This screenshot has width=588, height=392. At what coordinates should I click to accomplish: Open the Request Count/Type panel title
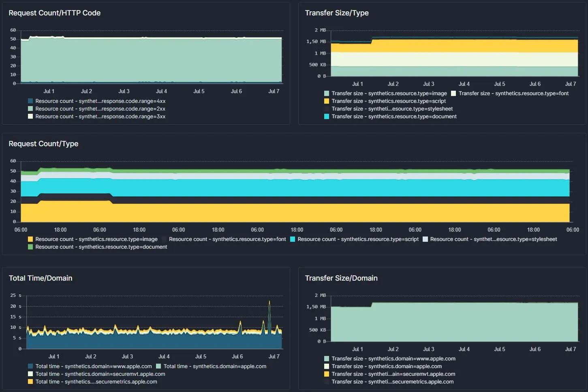coord(43,144)
